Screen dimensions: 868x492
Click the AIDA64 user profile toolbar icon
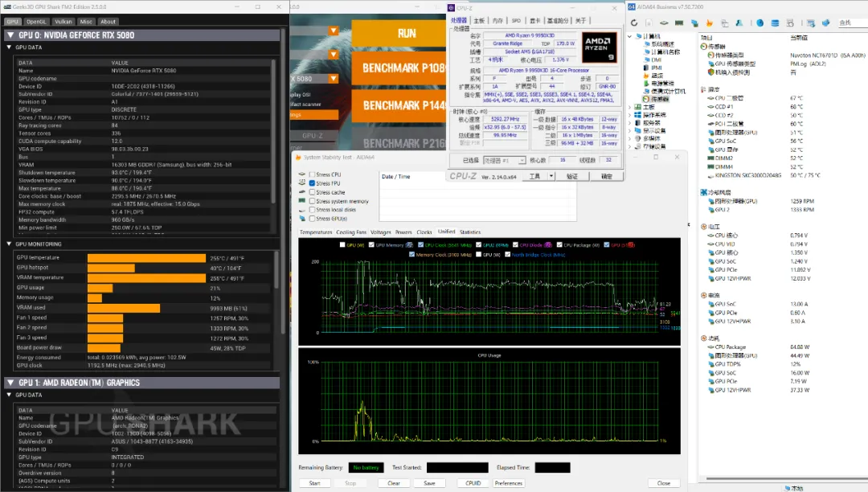coord(739,23)
